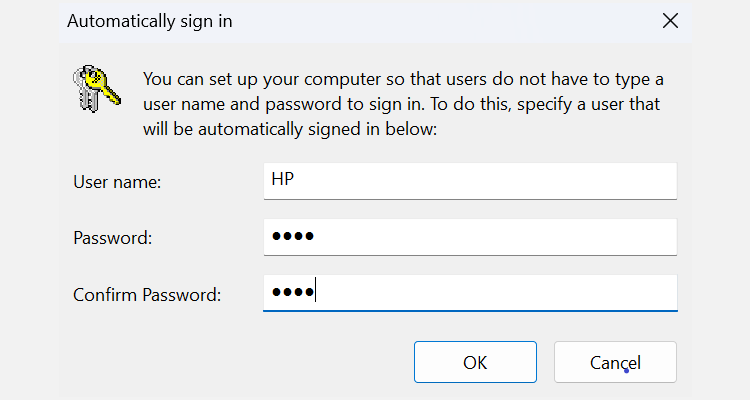Click the "Automatically sign in" title text
750x400 pixels.
[150, 20]
